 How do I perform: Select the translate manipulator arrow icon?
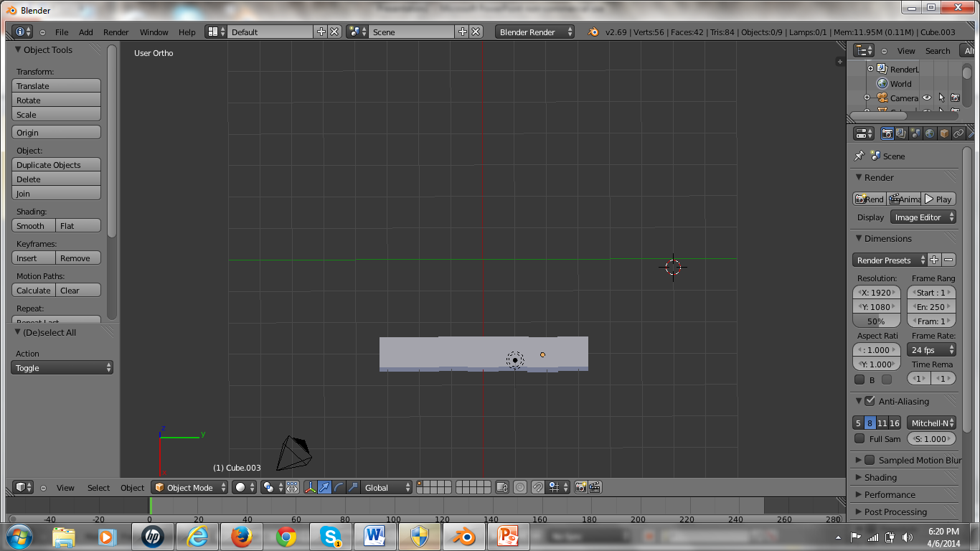click(x=324, y=487)
